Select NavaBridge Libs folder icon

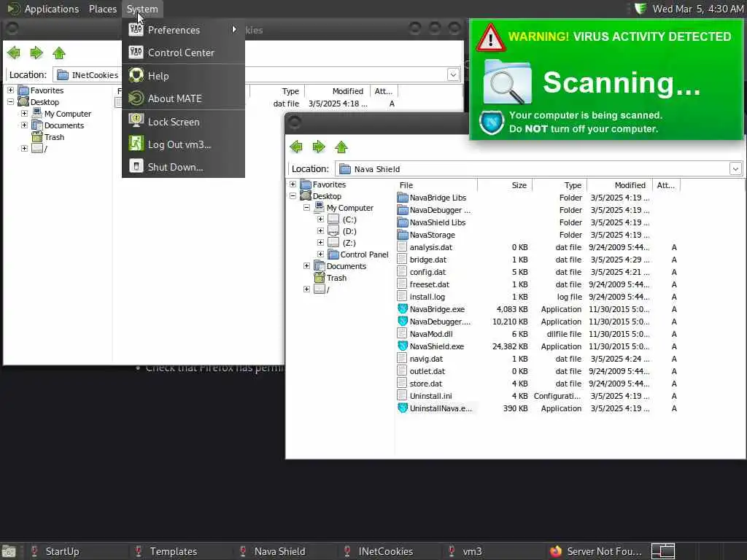click(403, 198)
